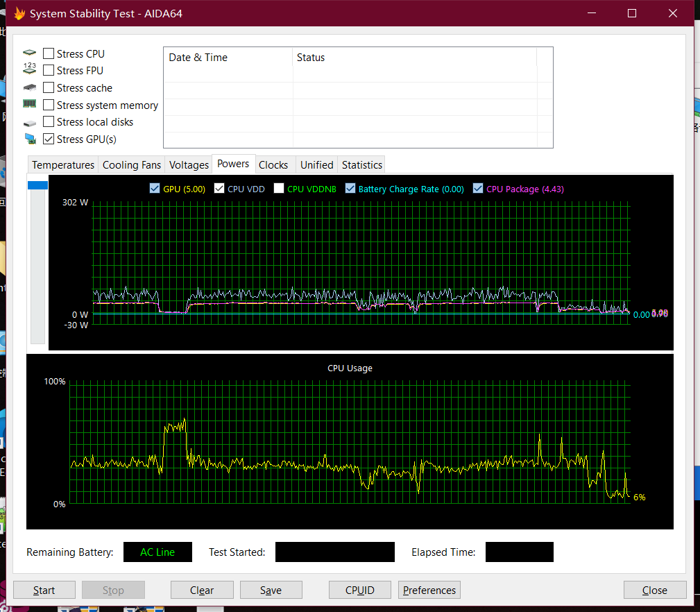The height and width of the screenshot is (612, 700).
Task: Uncheck the CPU VDD graph checkbox
Action: click(x=219, y=188)
